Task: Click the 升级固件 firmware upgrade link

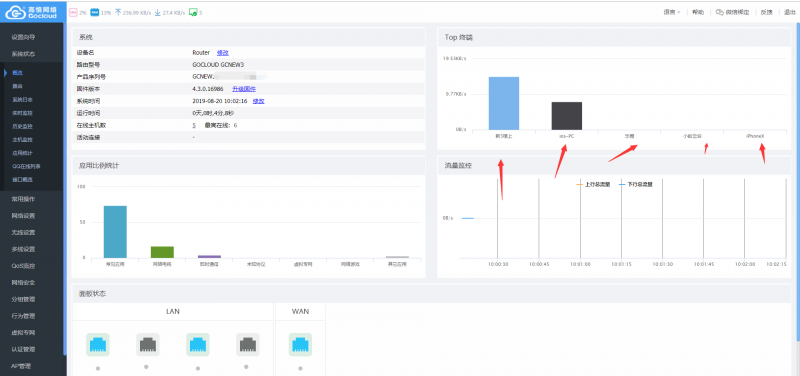Action: click(244, 89)
